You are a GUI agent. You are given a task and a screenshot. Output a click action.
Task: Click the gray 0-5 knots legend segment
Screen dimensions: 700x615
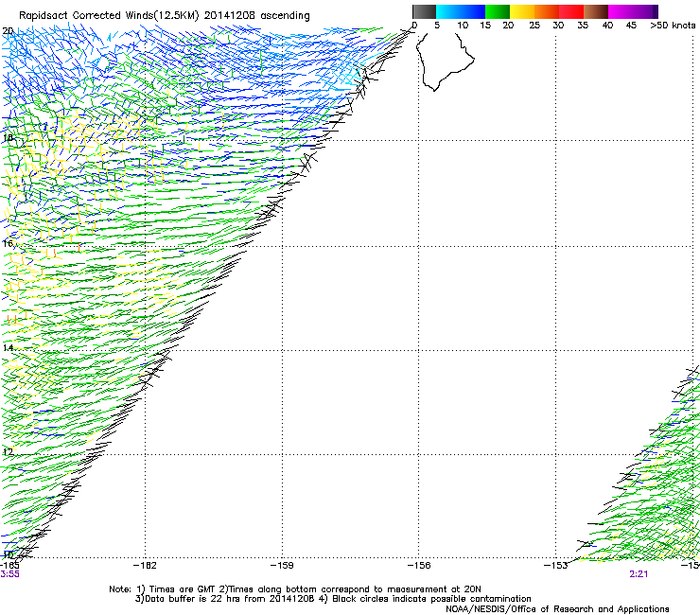tap(424, 11)
